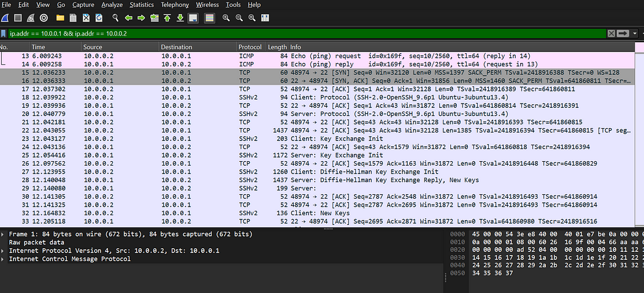
Task: Select packet 25 Server Key Exchange Init
Action: 317,155
